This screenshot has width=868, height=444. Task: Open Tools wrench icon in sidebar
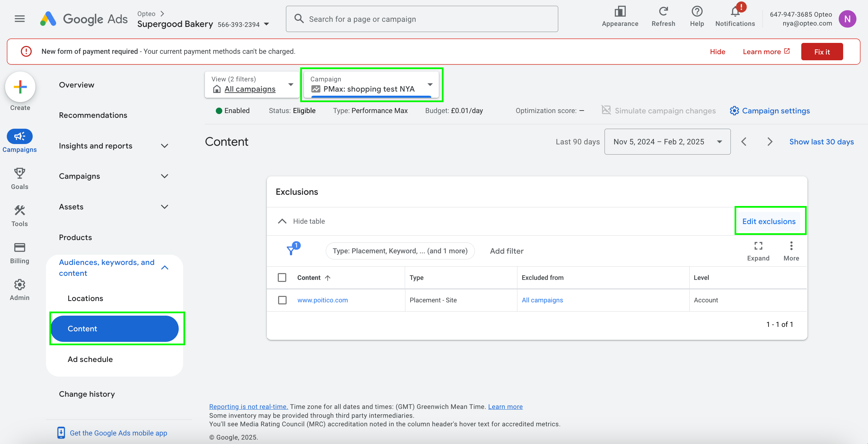19,210
